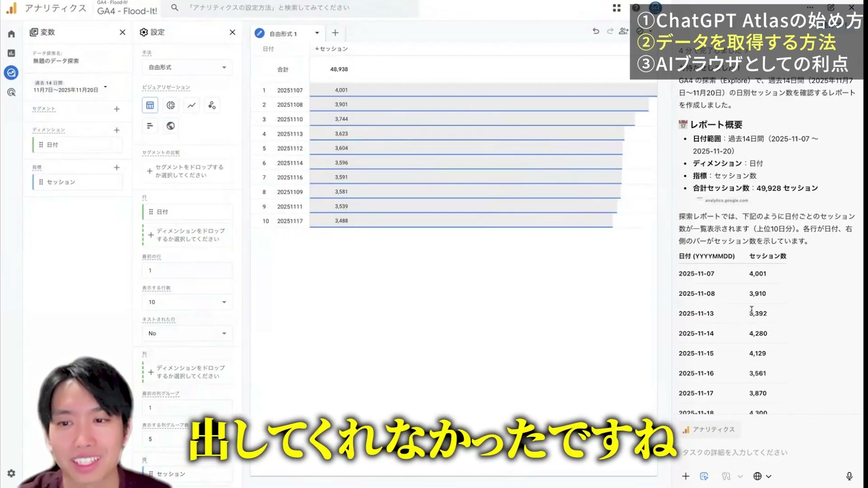Viewport: 868px width, 488px height.
Task: Click table cell 20251108
Action: (x=290, y=105)
